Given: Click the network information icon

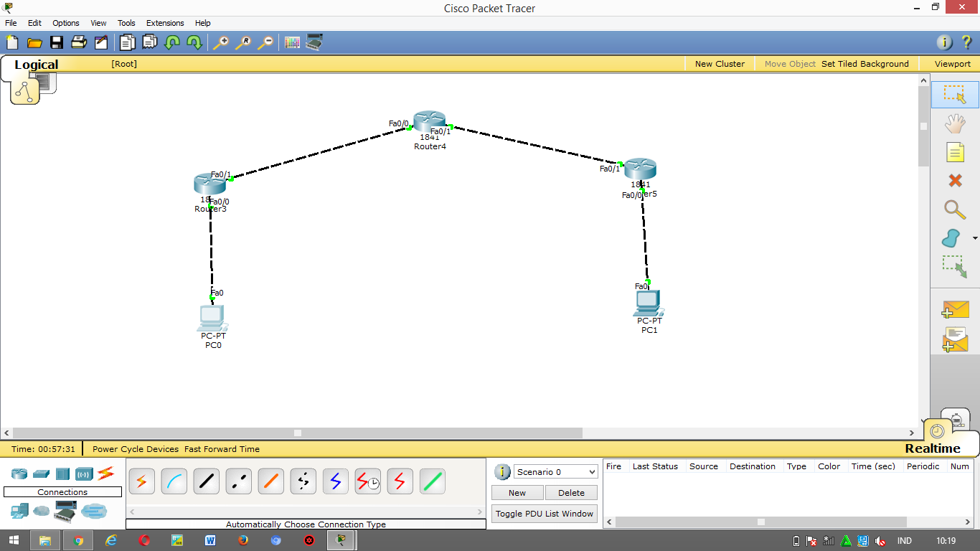Looking at the screenshot, I should pyautogui.click(x=945, y=42).
